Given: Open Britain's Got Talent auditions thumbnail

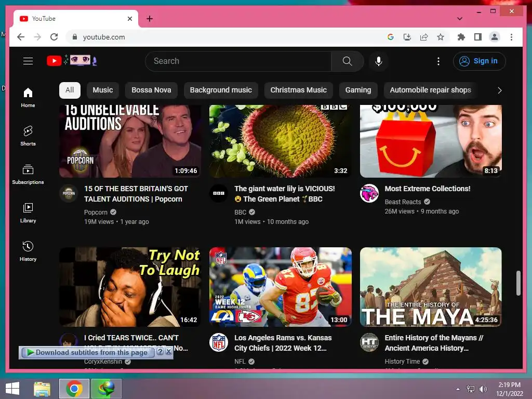Looking at the screenshot, I should 130,141.
